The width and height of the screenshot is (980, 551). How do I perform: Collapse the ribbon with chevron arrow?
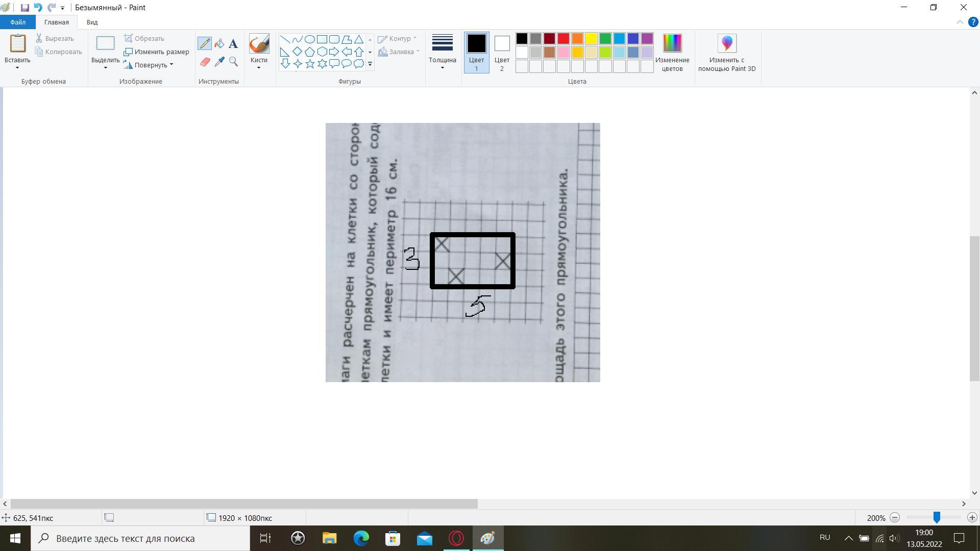point(960,22)
